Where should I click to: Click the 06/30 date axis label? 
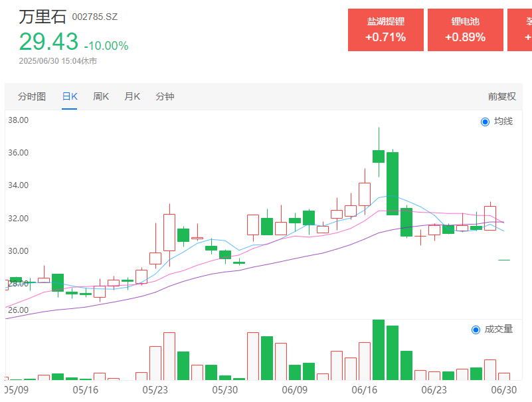[504, 390]
